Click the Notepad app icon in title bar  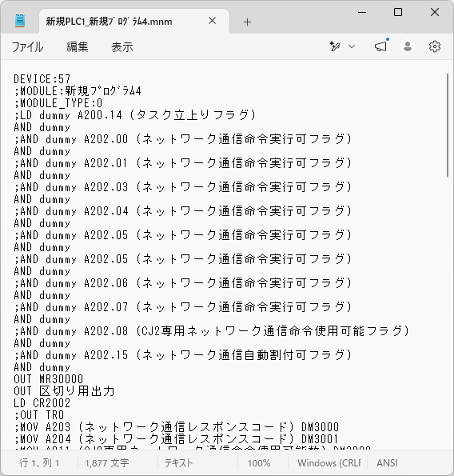[x=20, y=21]
